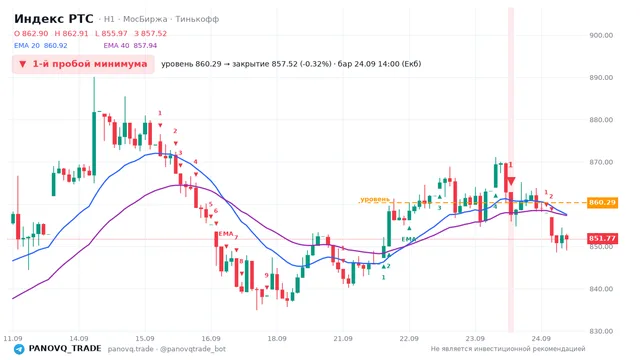Click the 16.09 date axis label

(x=211, y=339)
